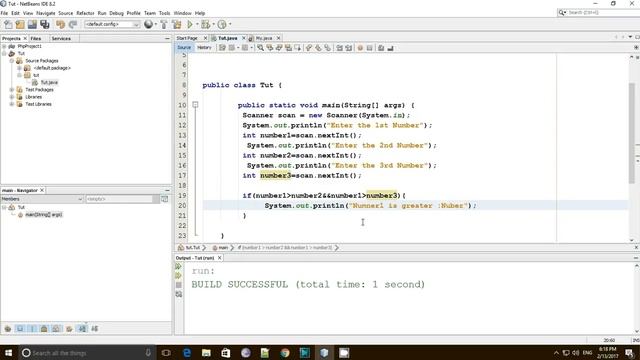Viewport: 640px width, 360px height.
Task: Click the Profile Project toolbar icon
Action: (222, 24)
